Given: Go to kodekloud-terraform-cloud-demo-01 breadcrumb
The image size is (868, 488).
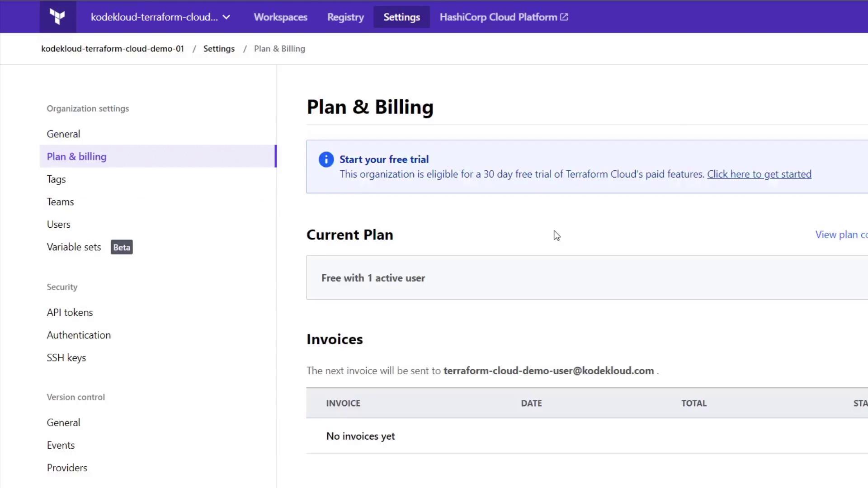Looking at the screenshot, I should (113, 49).
